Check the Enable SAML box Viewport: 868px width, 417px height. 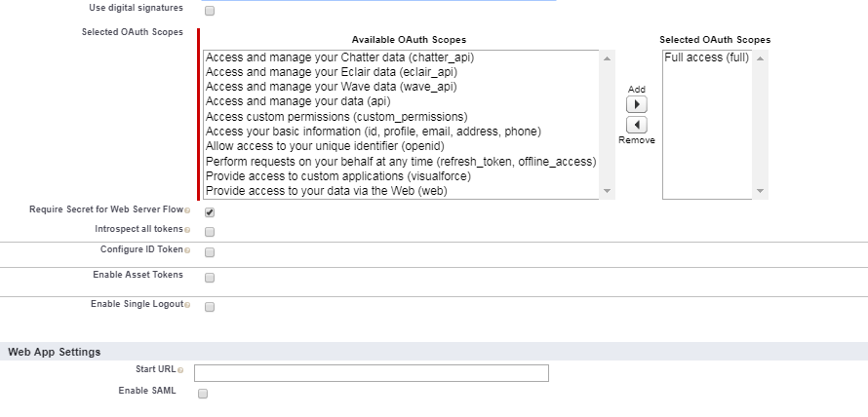[203, 394]
